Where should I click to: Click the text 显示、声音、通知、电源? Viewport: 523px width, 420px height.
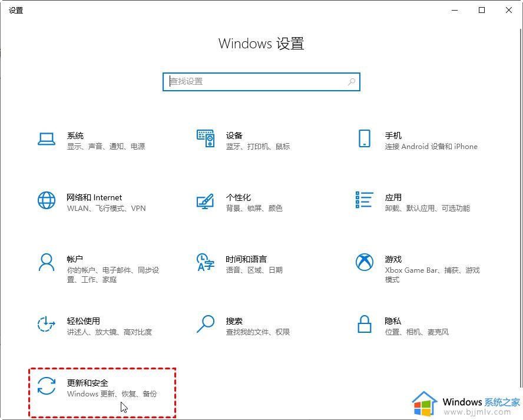pos(106,147)
